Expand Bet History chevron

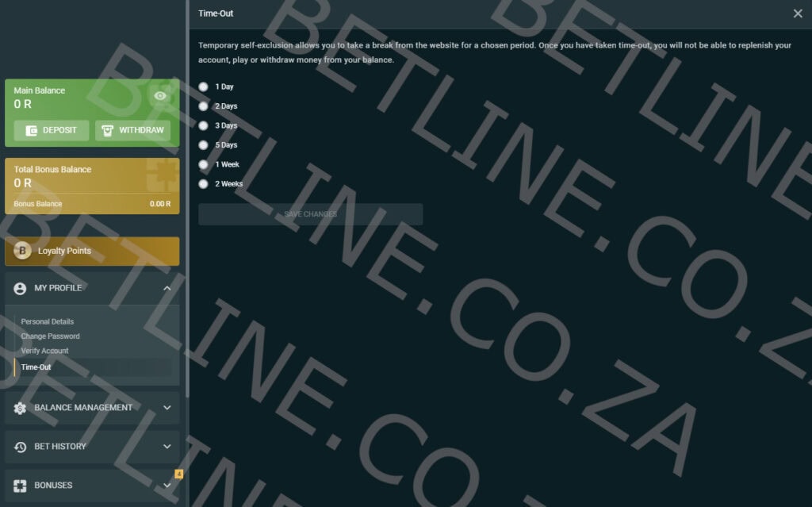point(167,447)
